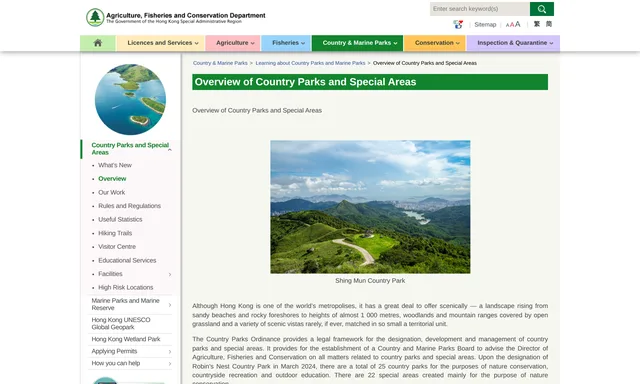
Task: Click Learning about Country Parks breadcrumb
Action: click(x=310, y=63)
